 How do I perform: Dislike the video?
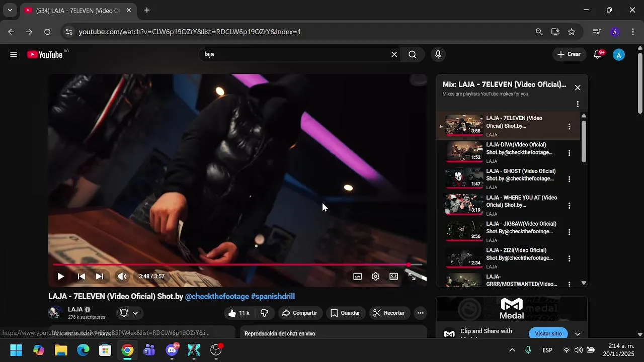click(264, 313)
